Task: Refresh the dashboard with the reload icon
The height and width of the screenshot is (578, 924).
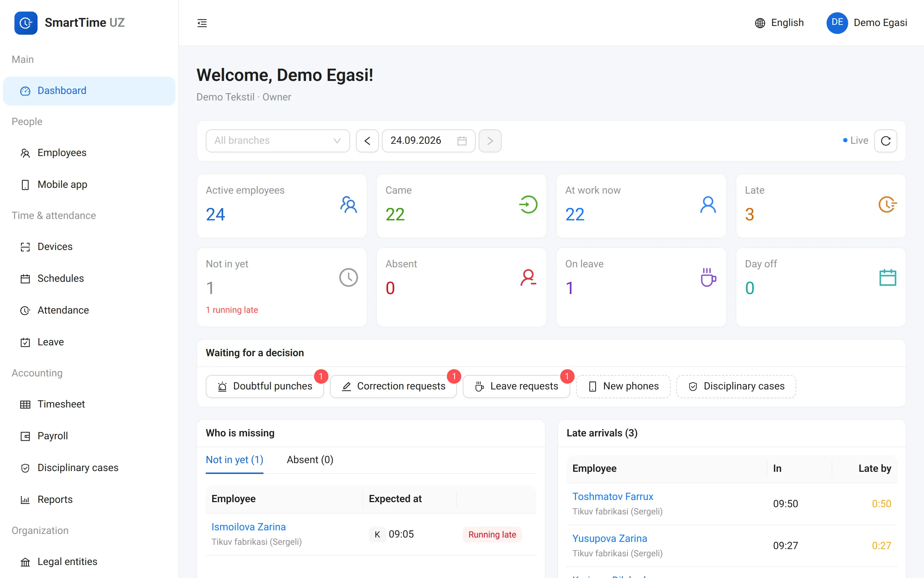Action: 886,141
